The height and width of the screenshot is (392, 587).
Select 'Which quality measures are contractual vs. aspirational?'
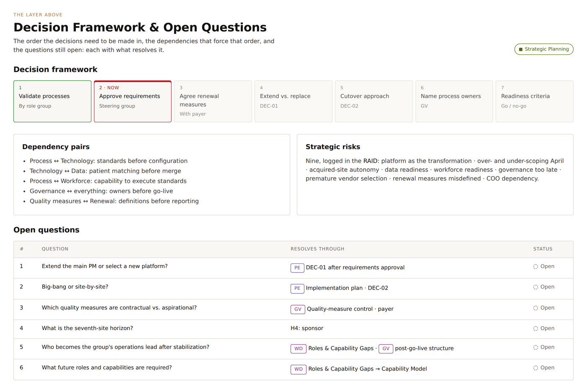[119, 308]
